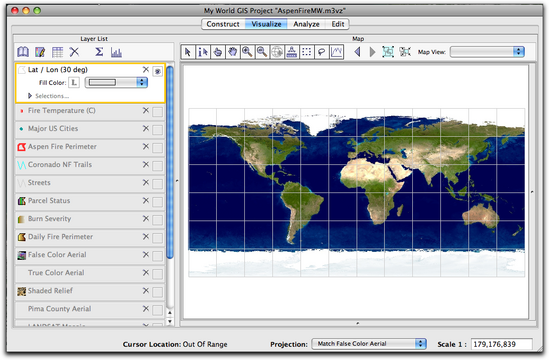
Task: Open the layer table icon
Action: [57, 52]
